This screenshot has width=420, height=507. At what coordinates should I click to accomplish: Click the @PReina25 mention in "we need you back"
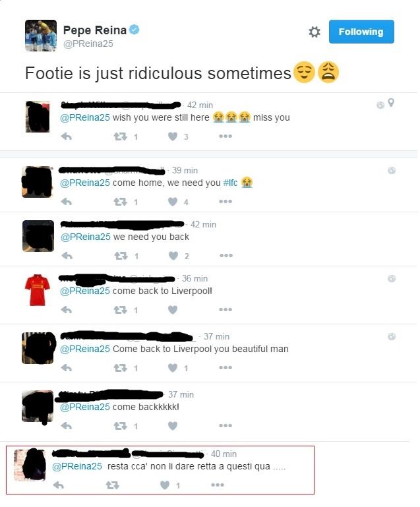(x=85, y=237)
